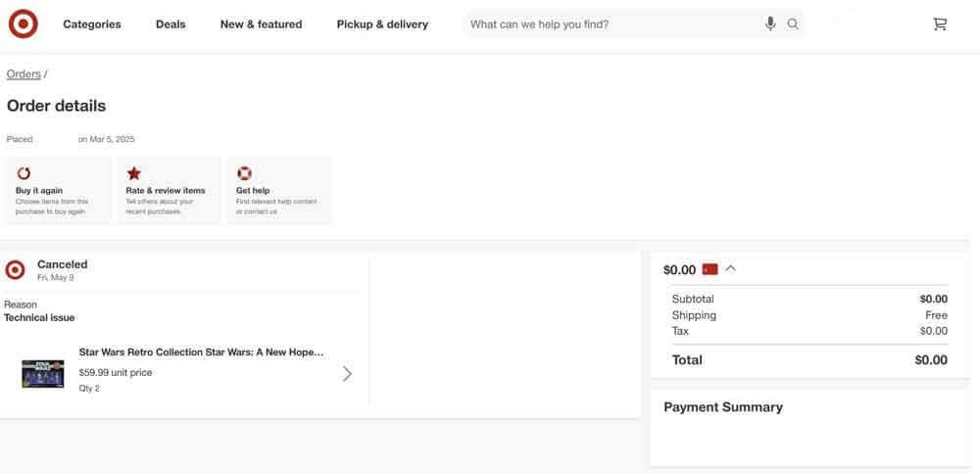Go back to Orders breadcrumb link
The width and height of the screenshot is (980, 473).
(x=24, y=74)
